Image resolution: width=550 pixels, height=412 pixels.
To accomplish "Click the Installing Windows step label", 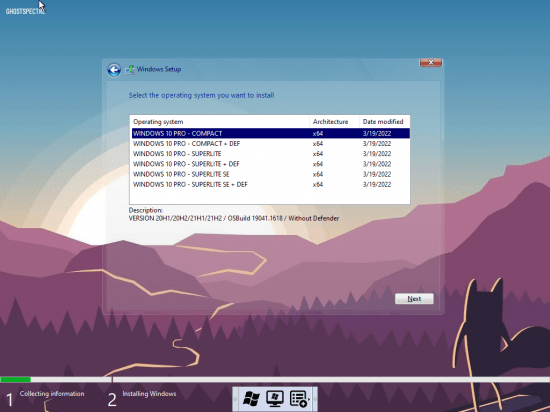I will pyautogui.click(x=149, y=394).
